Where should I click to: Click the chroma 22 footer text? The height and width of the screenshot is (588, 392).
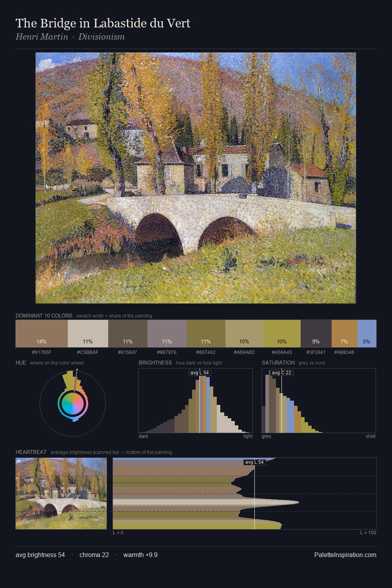(94, 555)
